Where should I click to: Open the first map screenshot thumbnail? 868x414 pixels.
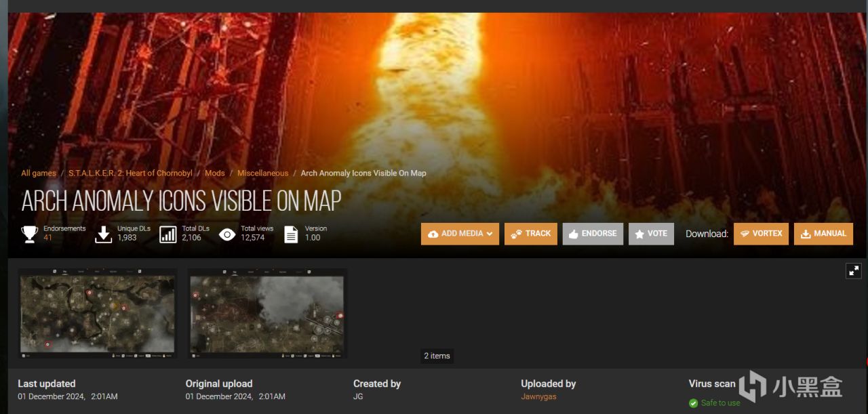98,313
